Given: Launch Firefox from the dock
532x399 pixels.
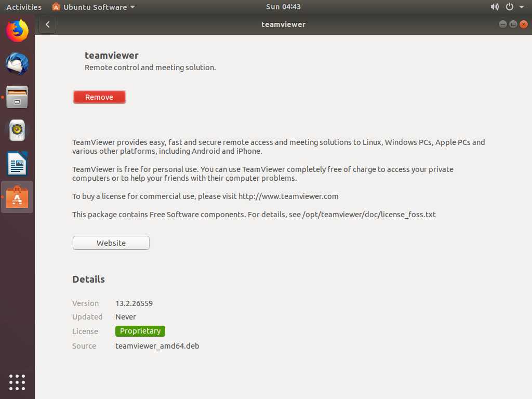Looking at the screenshot, I should 17,31.
